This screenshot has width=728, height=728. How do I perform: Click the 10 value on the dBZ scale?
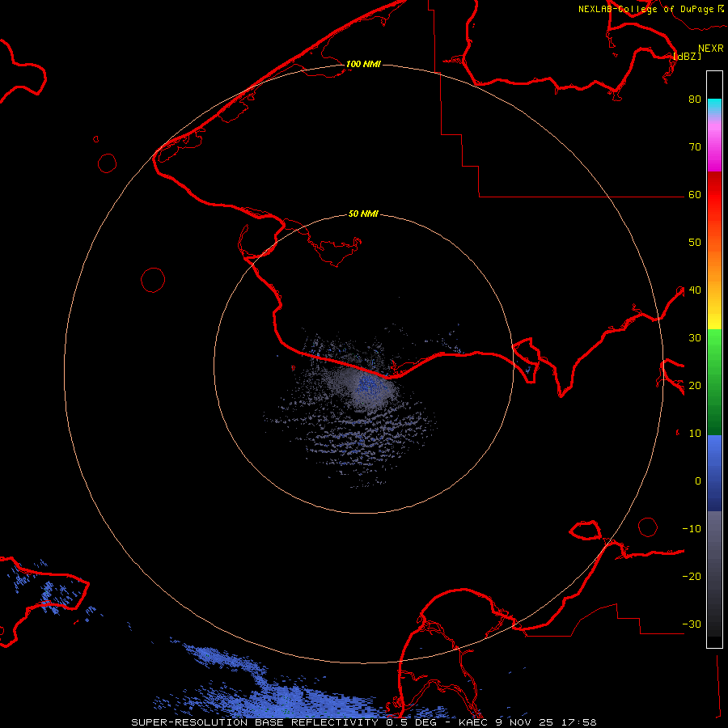tap(695, 434)
